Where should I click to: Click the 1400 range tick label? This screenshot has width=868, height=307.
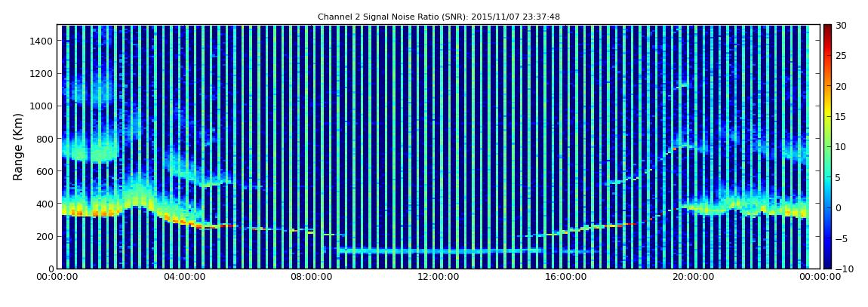point(42,41)
